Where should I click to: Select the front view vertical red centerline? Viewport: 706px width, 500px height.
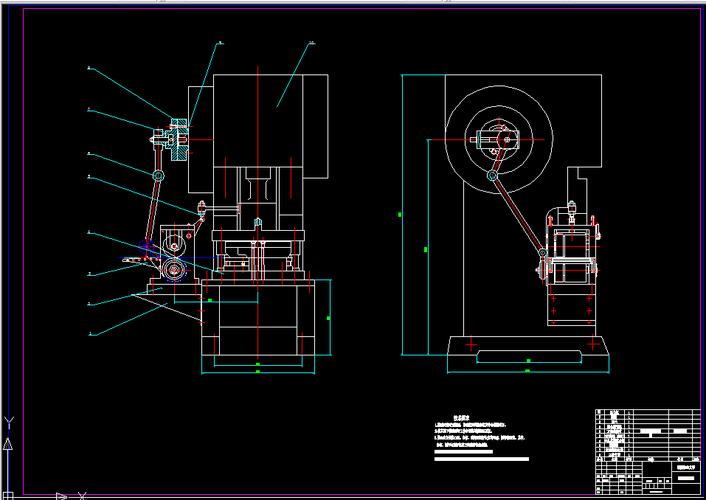(x=258, y=212)
